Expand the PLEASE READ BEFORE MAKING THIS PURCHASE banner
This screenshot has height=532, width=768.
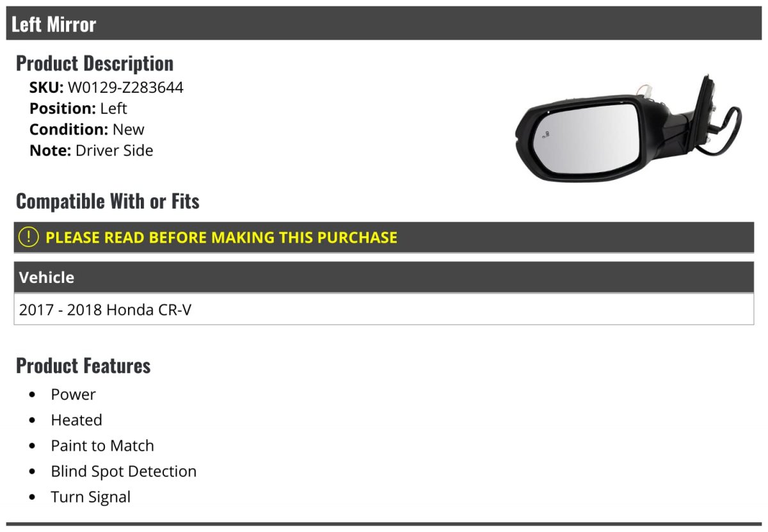pos(221,238)
